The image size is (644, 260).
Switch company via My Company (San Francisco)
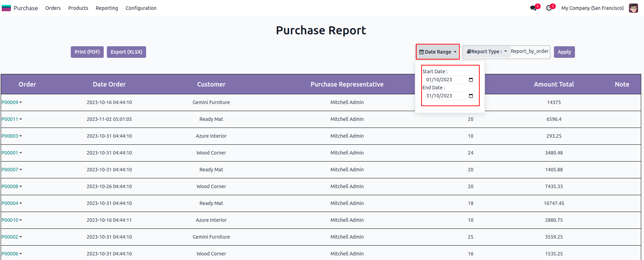592,8
